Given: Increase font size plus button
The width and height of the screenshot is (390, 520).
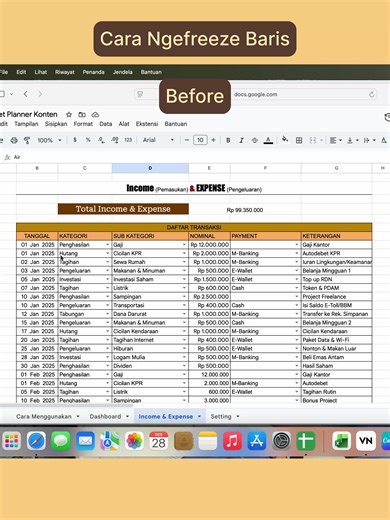Looking at the screenshot, I should pyautogui.click(x=213, y=140).
